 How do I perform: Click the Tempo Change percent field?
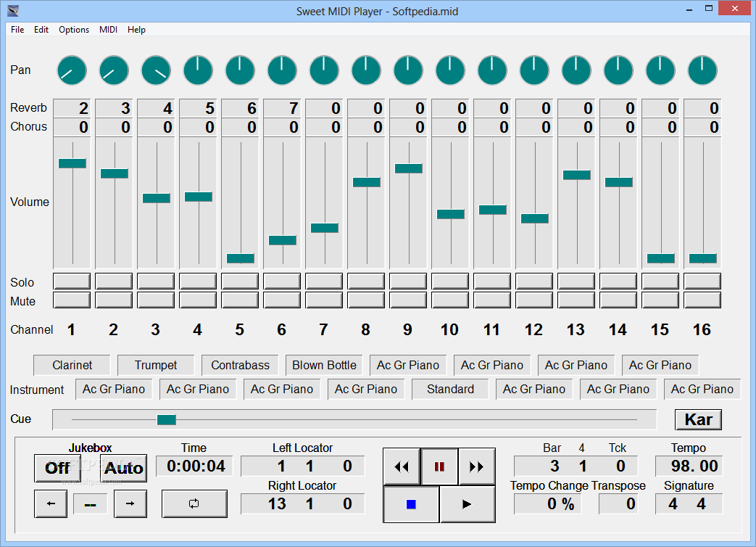[548, 504]
